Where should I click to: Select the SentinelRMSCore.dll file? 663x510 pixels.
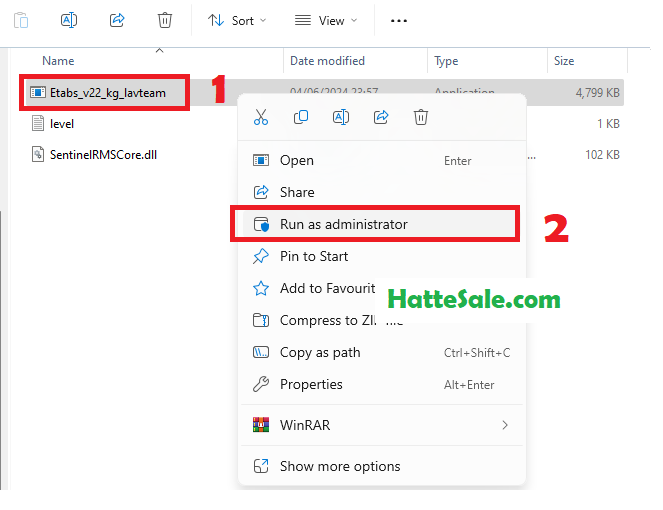103,155
